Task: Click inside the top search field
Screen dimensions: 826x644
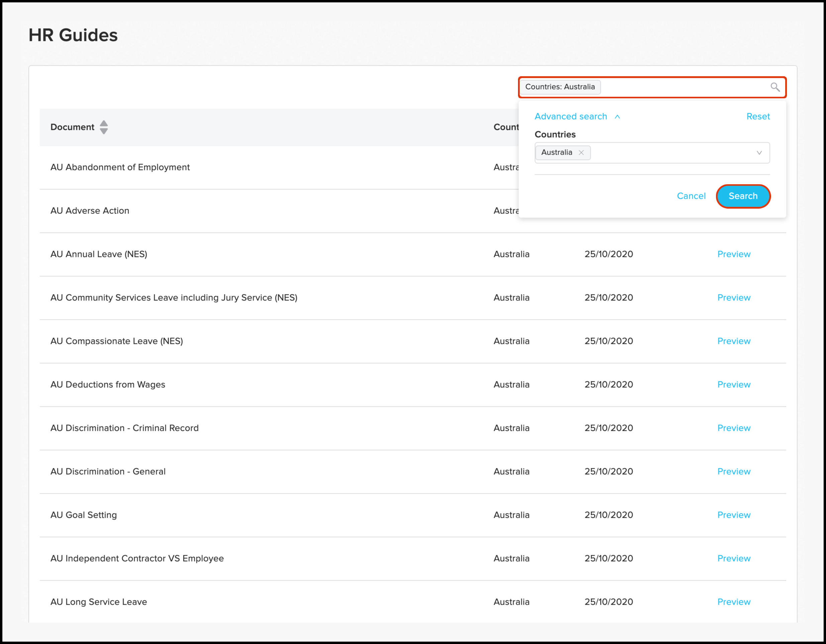Action: [x=681, y=87]
